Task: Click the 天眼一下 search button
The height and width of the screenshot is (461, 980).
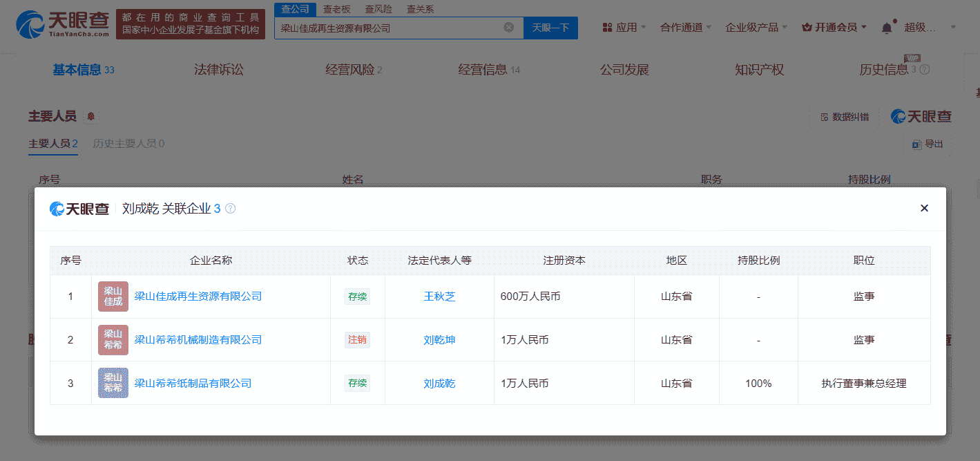Action: click(x=550, y=28)
